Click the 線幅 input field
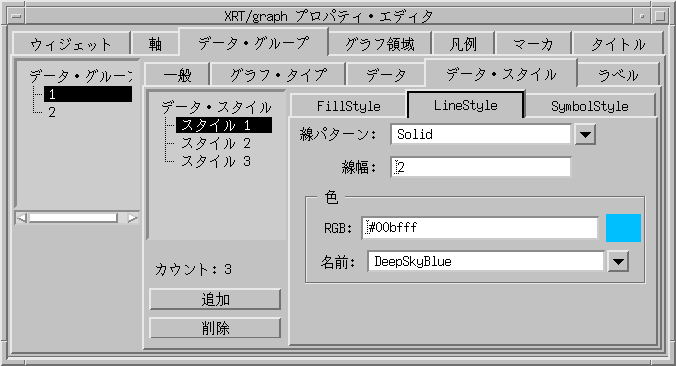This screenshot has width=676, height=366. (481, 167)
